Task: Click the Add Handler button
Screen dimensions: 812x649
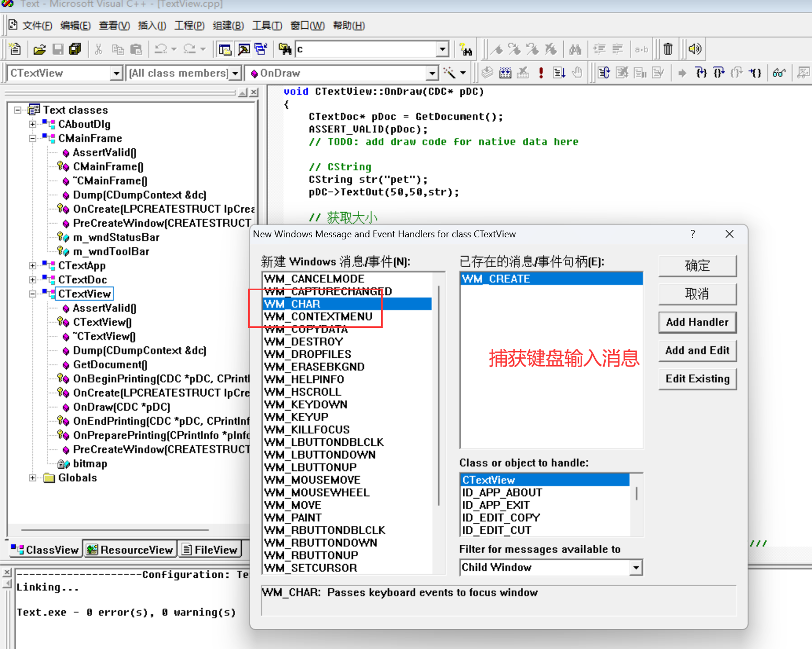Action: 697,322
